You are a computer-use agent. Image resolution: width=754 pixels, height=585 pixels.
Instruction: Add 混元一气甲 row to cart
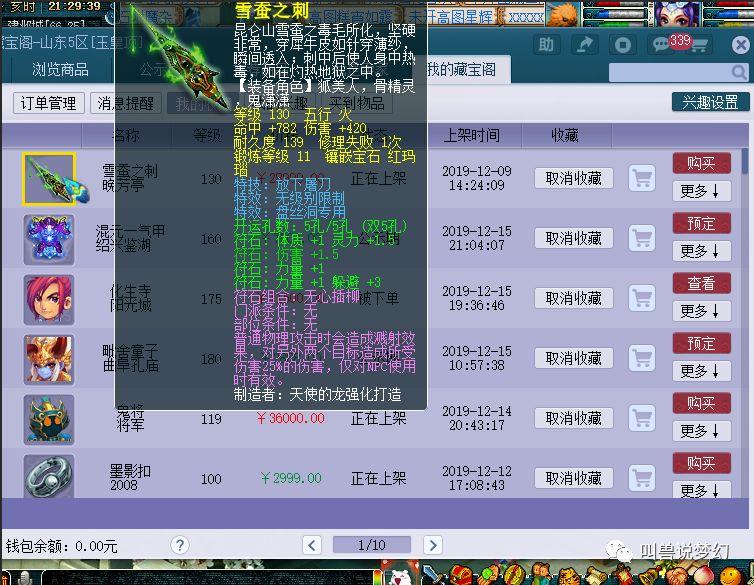[x=642, y=238]
